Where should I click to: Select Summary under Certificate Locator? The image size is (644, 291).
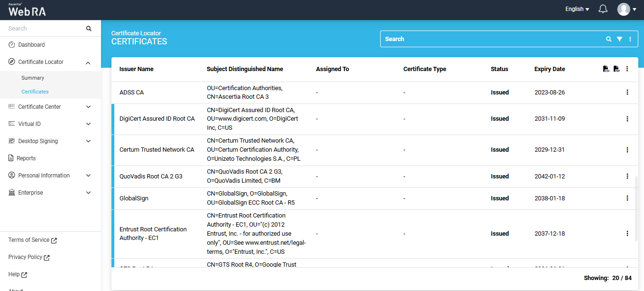33,78
